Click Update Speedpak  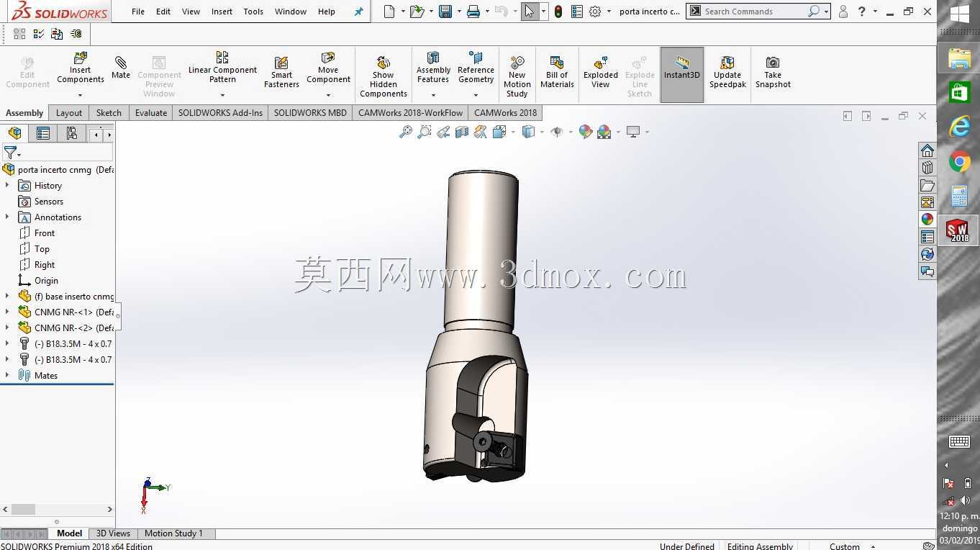727,72
